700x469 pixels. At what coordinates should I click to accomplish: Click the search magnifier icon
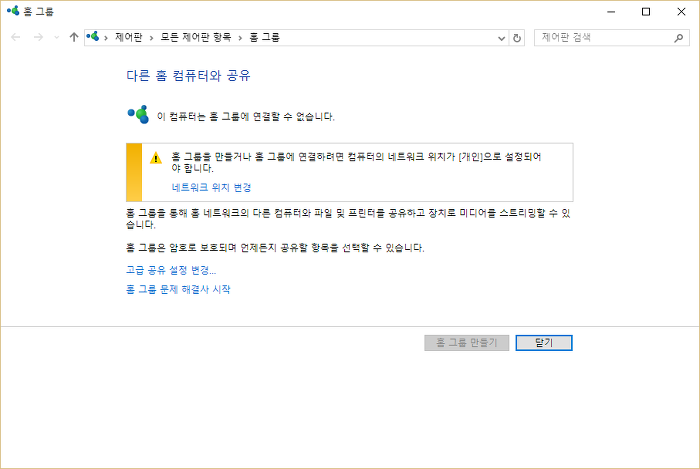679,38
